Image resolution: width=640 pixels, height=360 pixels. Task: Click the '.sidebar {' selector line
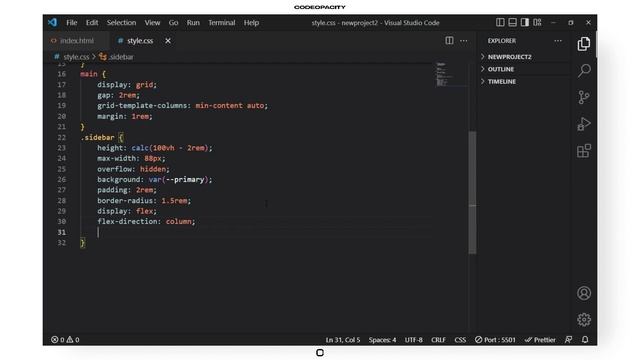[x=102, y=137]
